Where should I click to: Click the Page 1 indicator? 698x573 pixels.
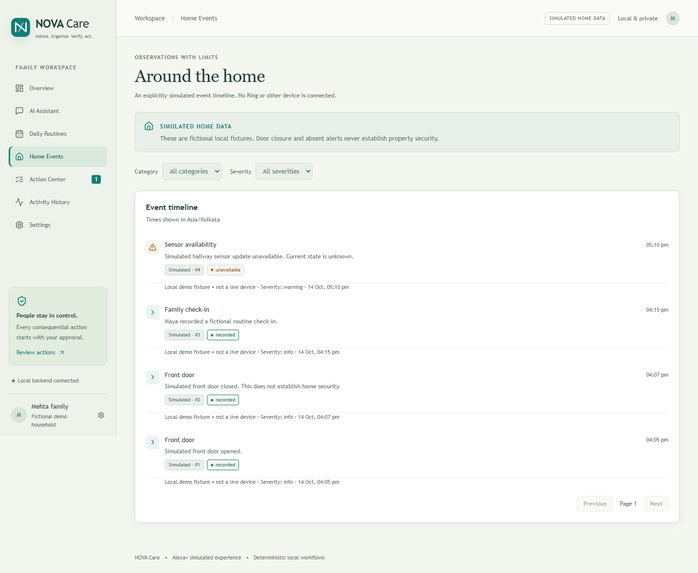click(x=628, y=504)
